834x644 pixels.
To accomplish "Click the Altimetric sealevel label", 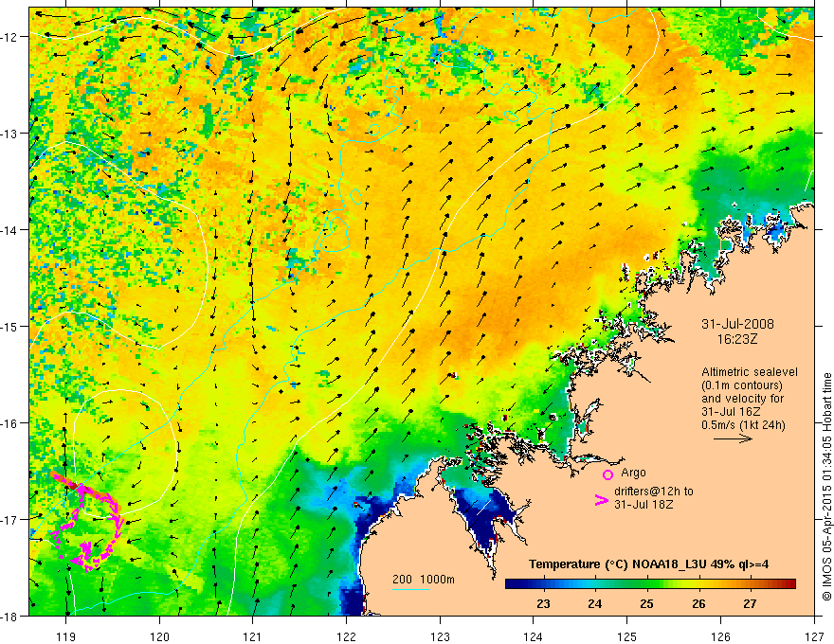I will click(750, 372).
